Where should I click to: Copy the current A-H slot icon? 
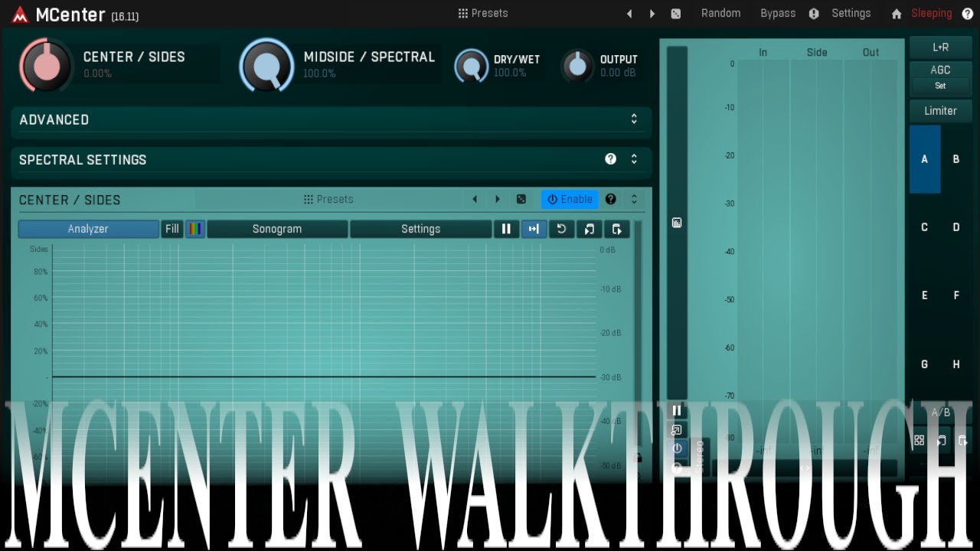[941, 441]
